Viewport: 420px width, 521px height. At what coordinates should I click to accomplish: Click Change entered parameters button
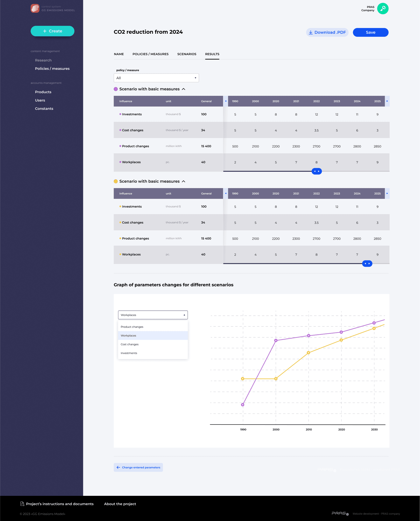click(138, 467)
